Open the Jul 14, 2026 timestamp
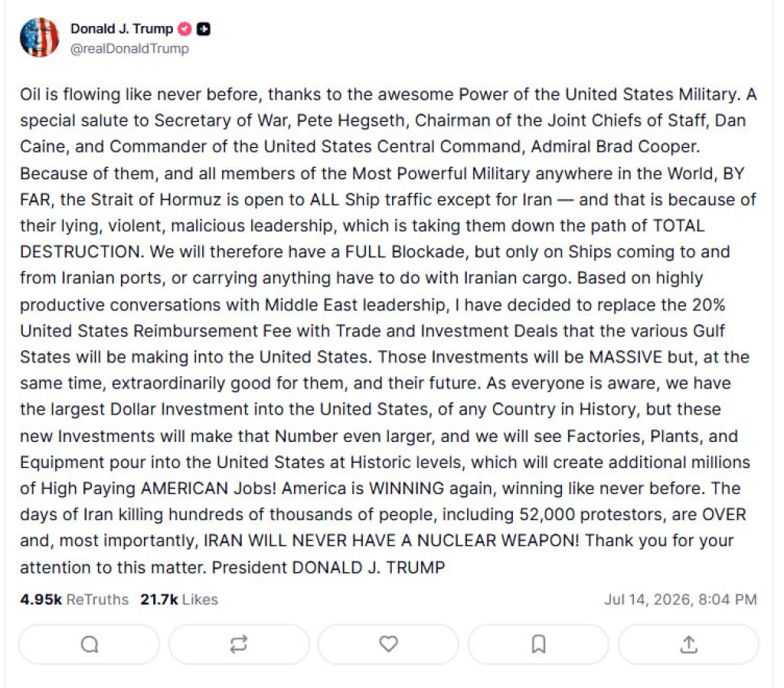This screenshot has height=688, width=784. point(681,599)
